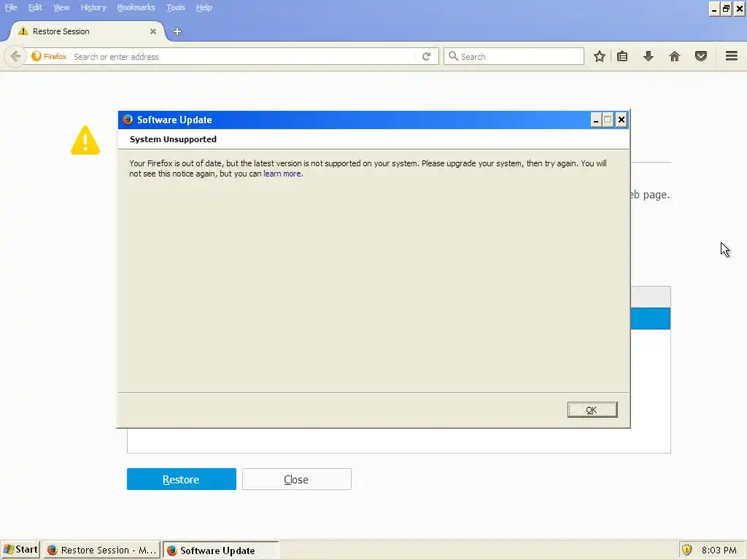
Task: Open the File menu
Action: [x=11, y=7]
